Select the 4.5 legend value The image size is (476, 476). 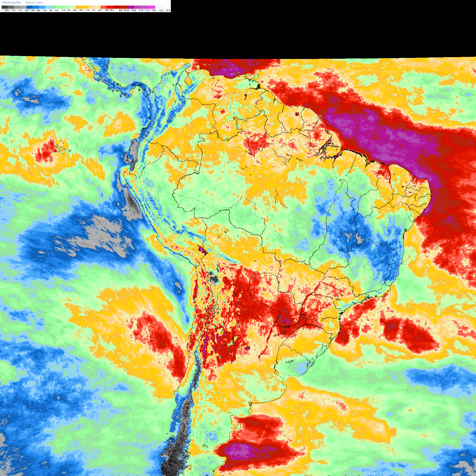[57, 10]
